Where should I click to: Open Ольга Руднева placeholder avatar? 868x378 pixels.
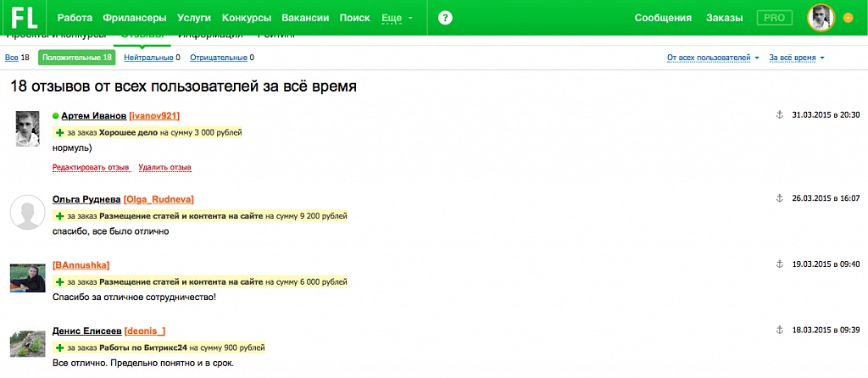click(x=28, y=212)
